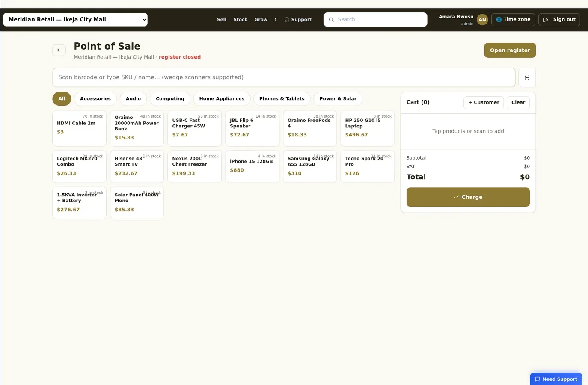Add 1.5KVA Inverter + Battery product
This screenshot has height=385, width=588.
[79, 203]
